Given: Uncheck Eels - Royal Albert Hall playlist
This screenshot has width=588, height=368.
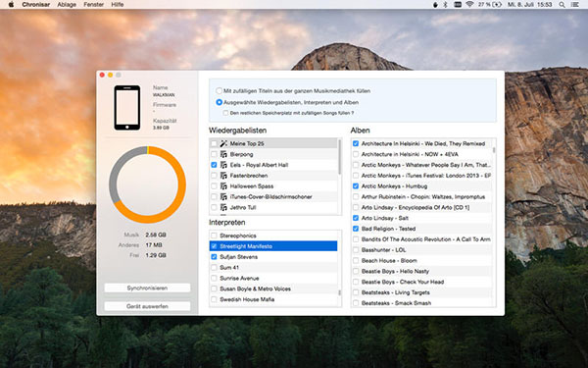Looking at the screenshot, I should 214,165.
